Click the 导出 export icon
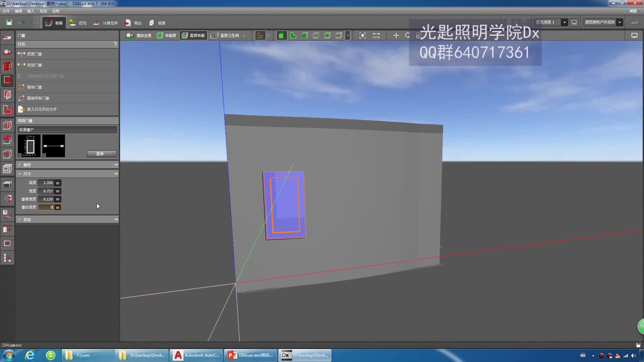 click(x=133, y=23)
